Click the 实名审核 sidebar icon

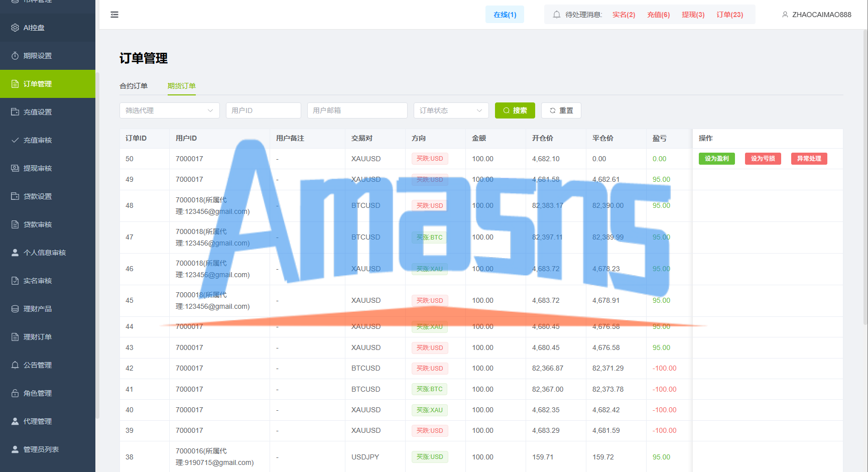[x=15, y=281]
